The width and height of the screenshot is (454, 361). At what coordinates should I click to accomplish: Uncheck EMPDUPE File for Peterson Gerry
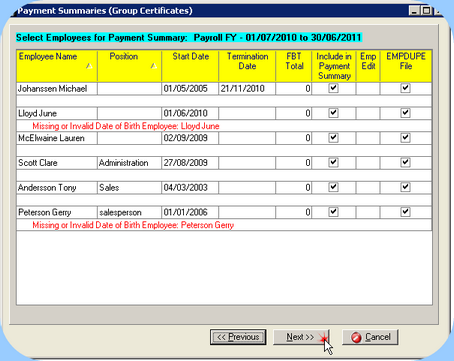pos(405,212)
